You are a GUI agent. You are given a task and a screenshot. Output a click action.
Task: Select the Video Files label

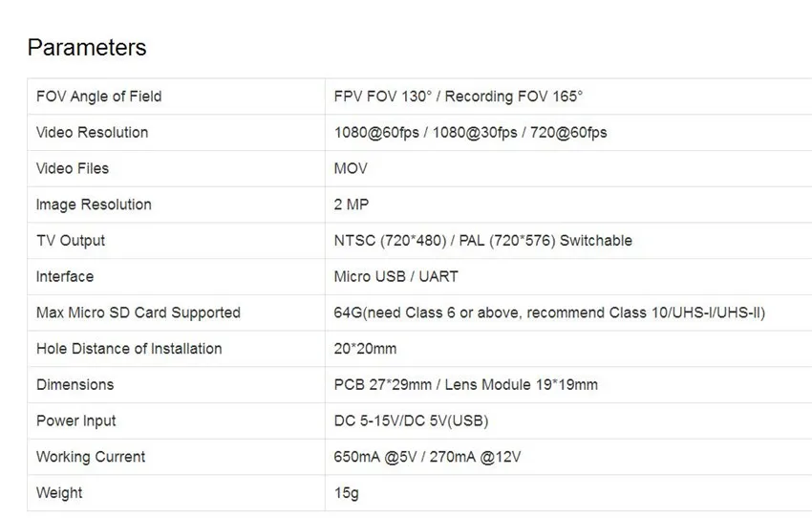pyautogui.click(x=73, y=168)
